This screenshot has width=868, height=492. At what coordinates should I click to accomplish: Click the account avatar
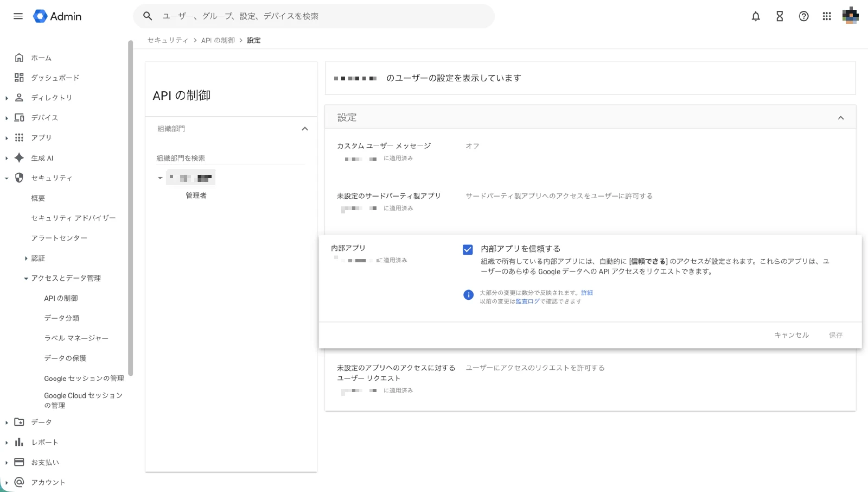(850, 16)
